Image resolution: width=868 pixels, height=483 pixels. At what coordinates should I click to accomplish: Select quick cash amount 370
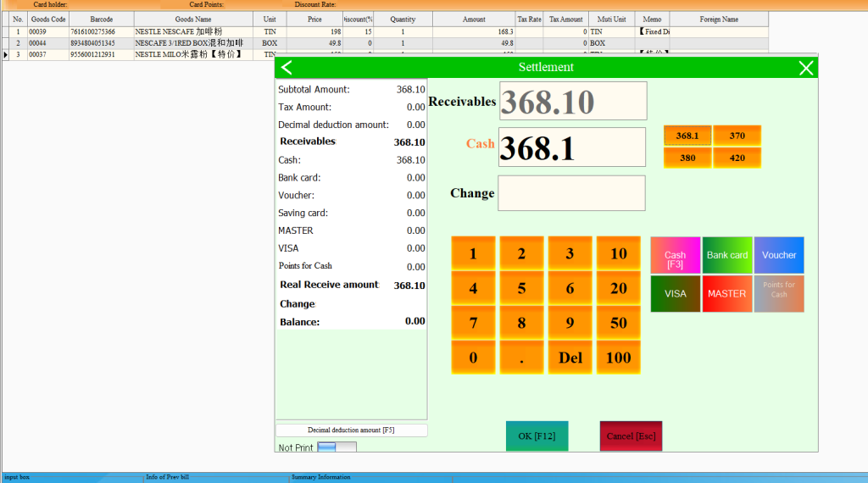click(x=737, y=136)
